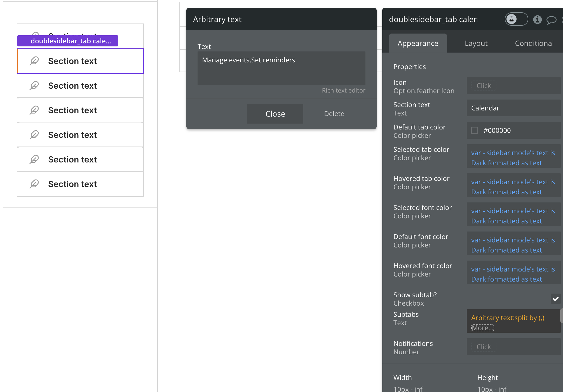Viewport: 563px width, 392px height.
Task: Click the feather icon in the sixth section row
Action: pyautogui.click(x=34, y=159)
